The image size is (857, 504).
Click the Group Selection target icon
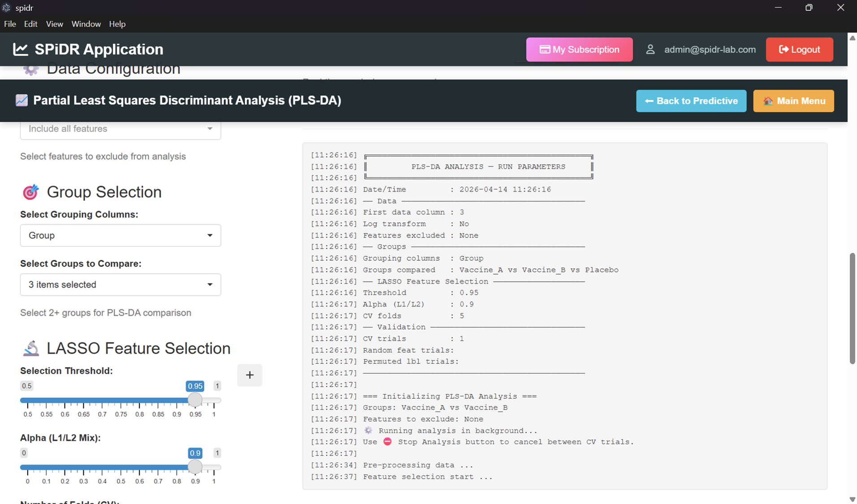click(30, 192)
